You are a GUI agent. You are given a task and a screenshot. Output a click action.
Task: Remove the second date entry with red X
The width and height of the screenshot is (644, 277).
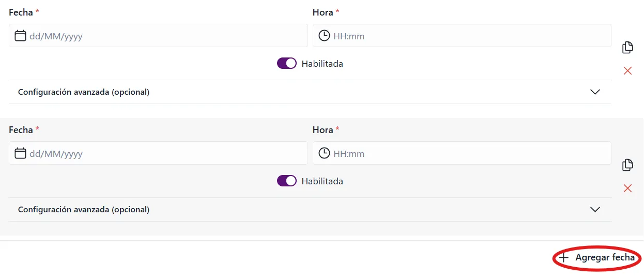(x=627, y=188)
